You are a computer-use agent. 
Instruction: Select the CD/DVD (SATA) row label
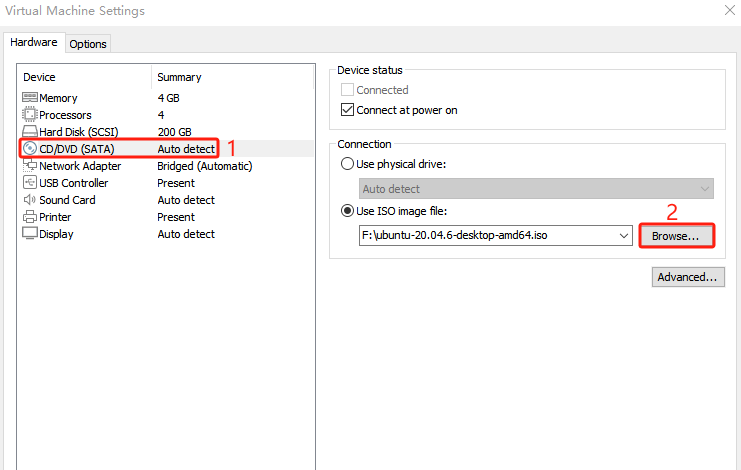point(77,149)
